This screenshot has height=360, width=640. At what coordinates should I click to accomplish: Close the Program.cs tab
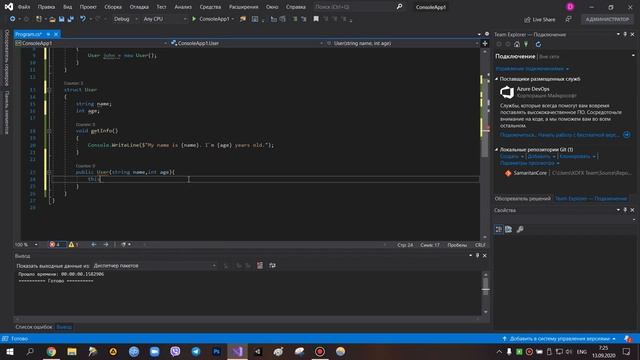tap(56, 34)
